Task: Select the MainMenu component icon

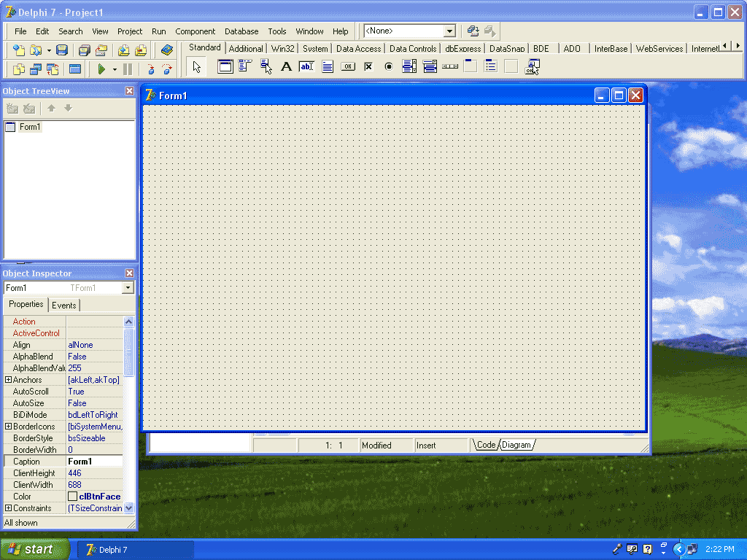Action: 245,66
